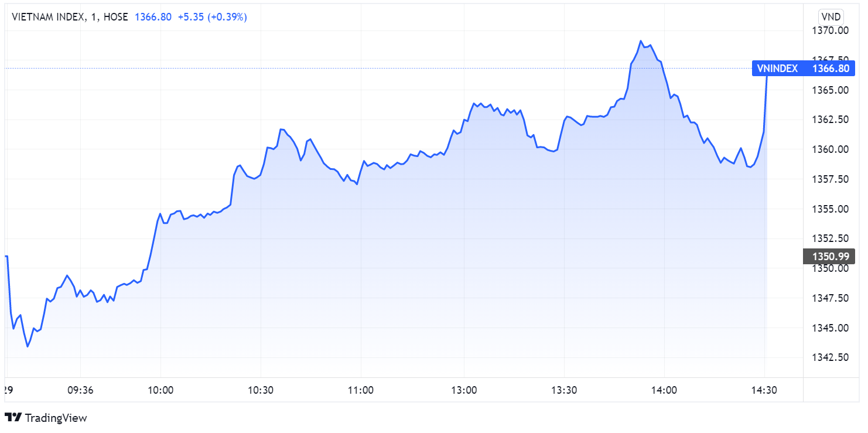
Task: Click the TradingView logo icon
Action: tap(13, 418)
